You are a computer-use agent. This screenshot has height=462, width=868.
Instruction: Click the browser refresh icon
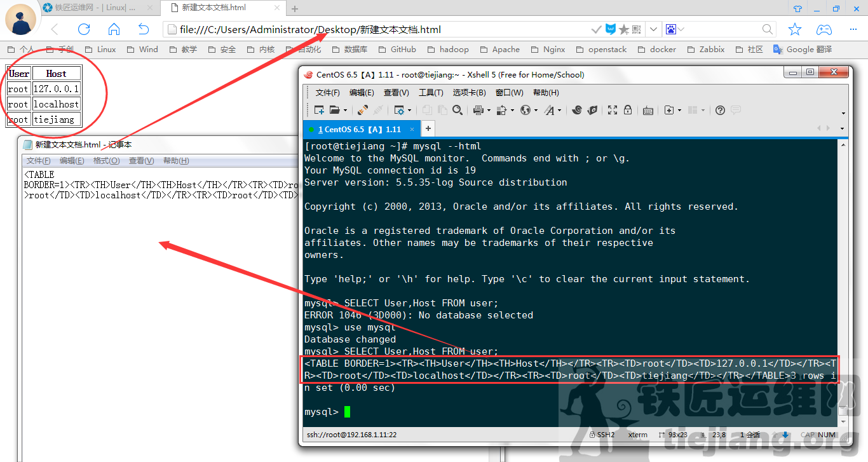click(84, 29)
